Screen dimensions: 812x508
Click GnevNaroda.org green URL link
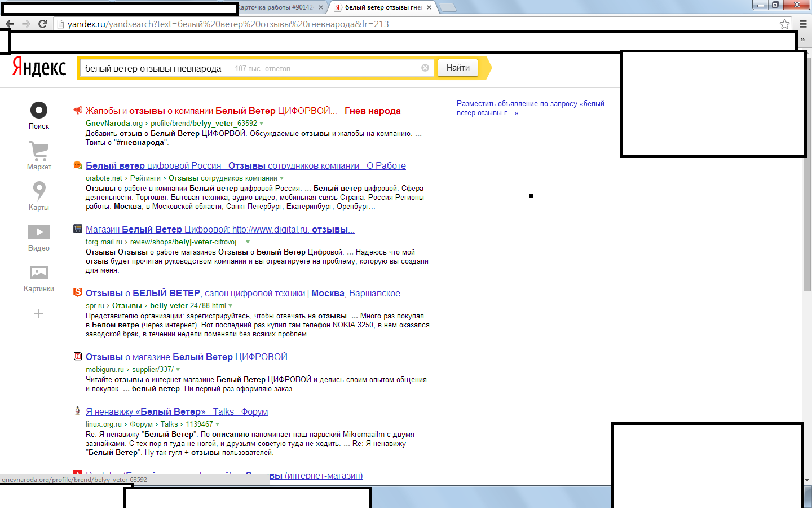pyautogui.click(x=114, y=123)
